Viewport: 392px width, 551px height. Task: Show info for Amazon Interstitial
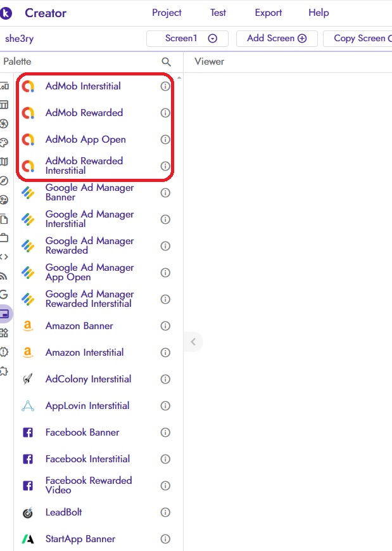coord(165,353)
